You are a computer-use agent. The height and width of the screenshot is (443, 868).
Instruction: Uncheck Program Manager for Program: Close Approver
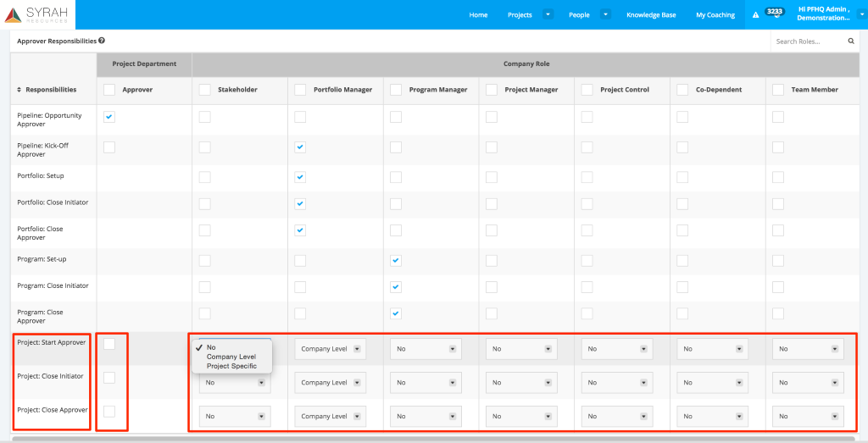coord(396,313)
